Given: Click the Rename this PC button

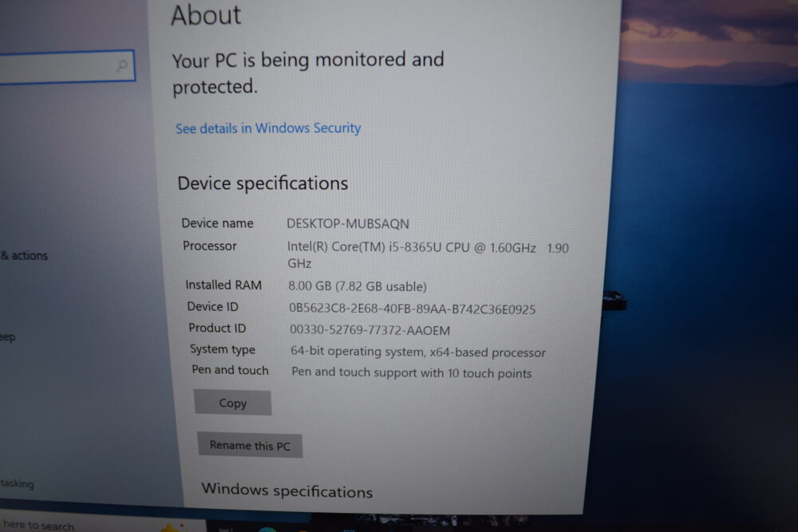Looking at the screenshot, I should (250, 446).
